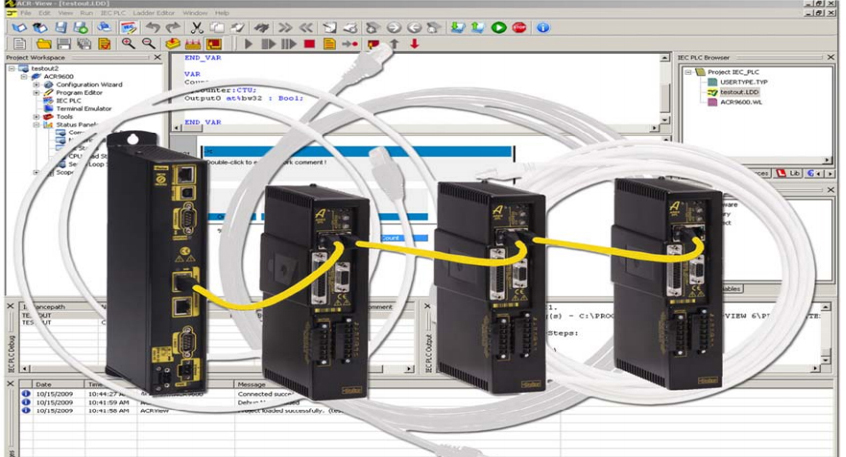The height and width of the screenshot is (457, 846).
Task: Click the arrow-to-red-dot breakpoint icon
Action: click(350, 44)
